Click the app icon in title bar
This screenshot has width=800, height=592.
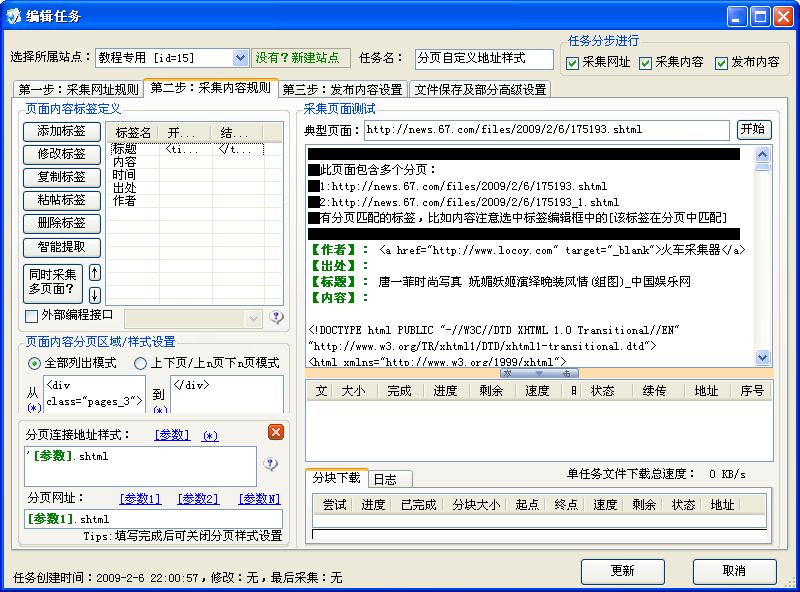[x=13, y=16]
